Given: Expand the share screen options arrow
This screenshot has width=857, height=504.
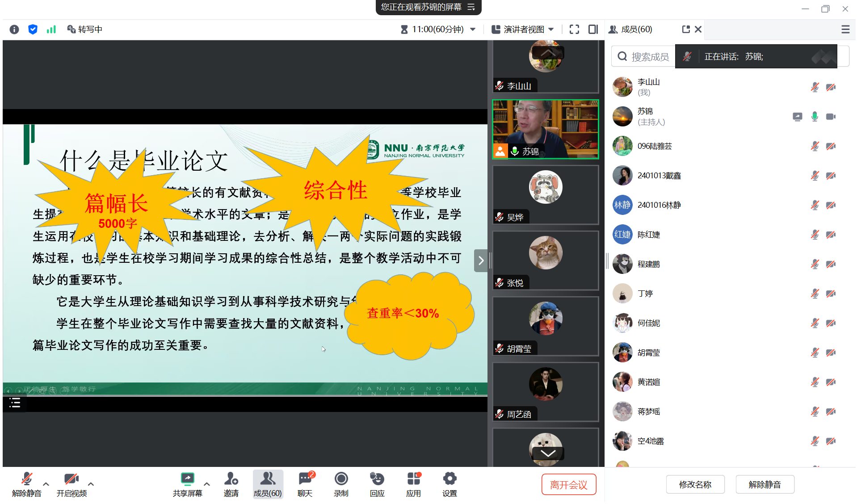Looking at the screenshot, I should click(x=207, y=484).
